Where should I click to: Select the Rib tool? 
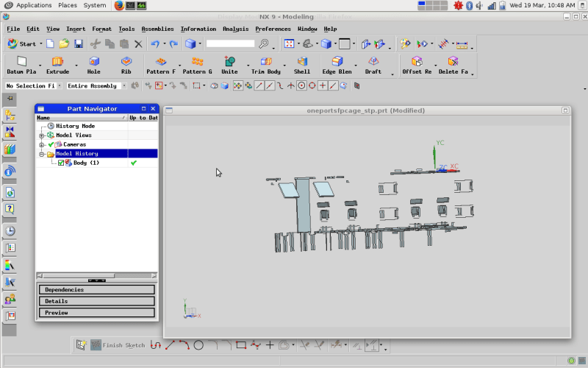(126, 65)
